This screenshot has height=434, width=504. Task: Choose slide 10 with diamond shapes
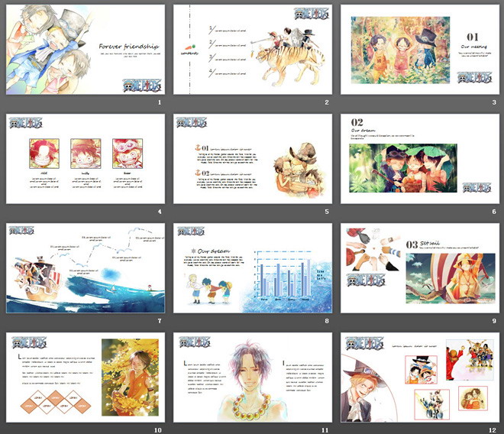pyautogui.click(x=86, y=377)
